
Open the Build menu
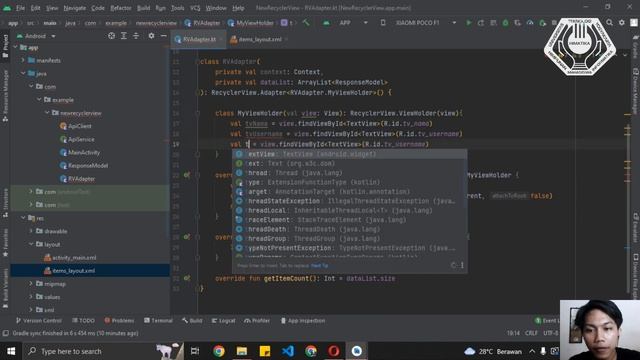(x=143, y=8)
